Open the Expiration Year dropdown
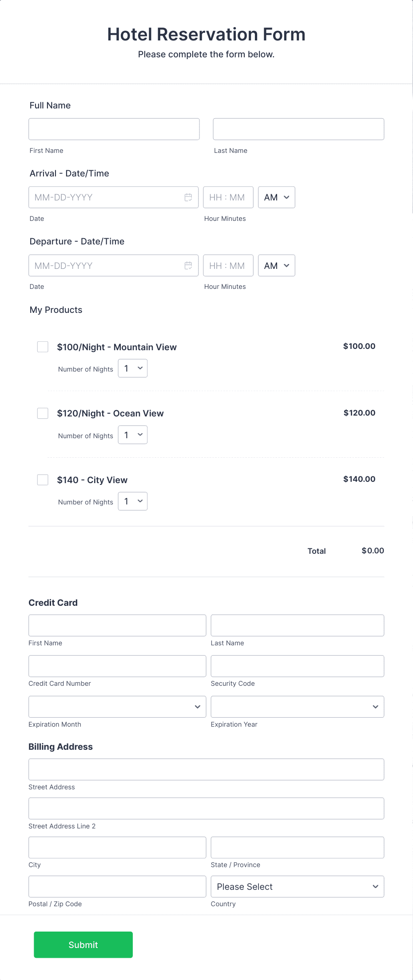The height and width of the screenshot is (980, 413). coord(298,707)
